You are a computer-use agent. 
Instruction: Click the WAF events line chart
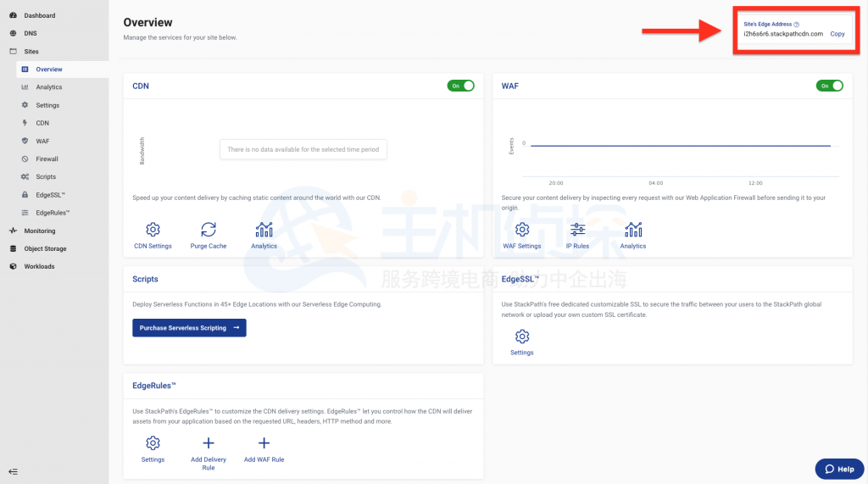coord(681,146)
